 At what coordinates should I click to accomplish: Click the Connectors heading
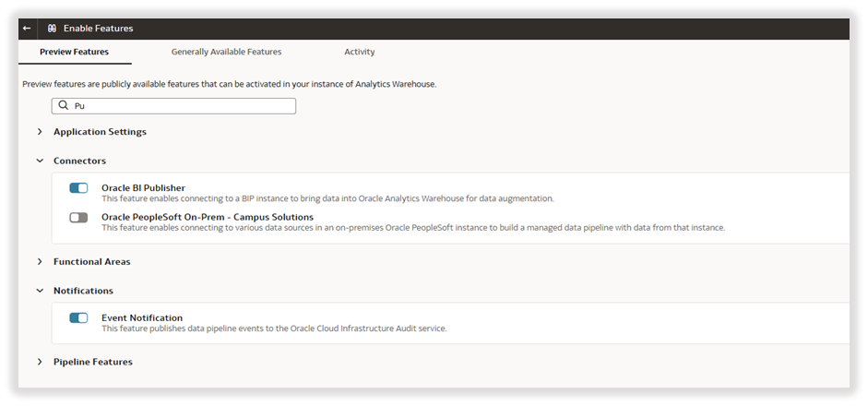click(x=79, y=161)
